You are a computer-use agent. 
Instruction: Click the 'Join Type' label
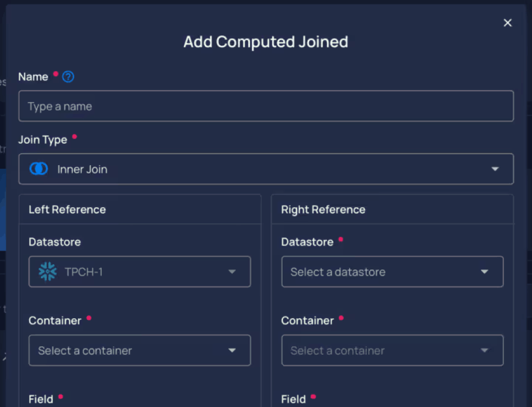tap(43, 140)
